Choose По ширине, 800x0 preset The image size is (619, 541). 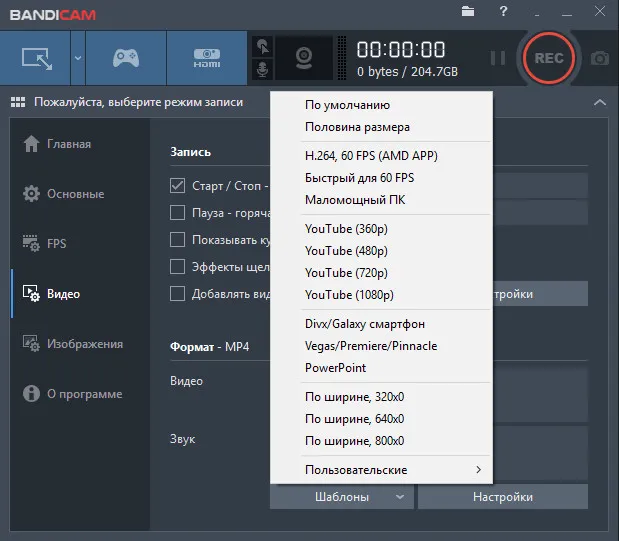coord(381,441)
